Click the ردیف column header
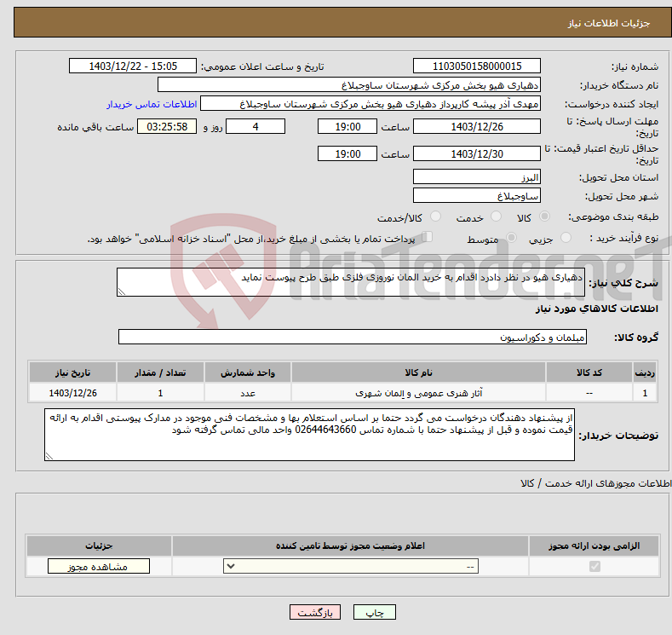Image resolution: width=672 pixels, height=635 pixels. (645, 372)
